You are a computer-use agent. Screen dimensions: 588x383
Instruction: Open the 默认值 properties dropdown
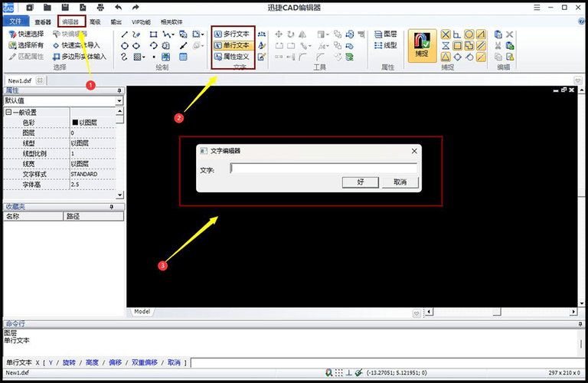119,100
